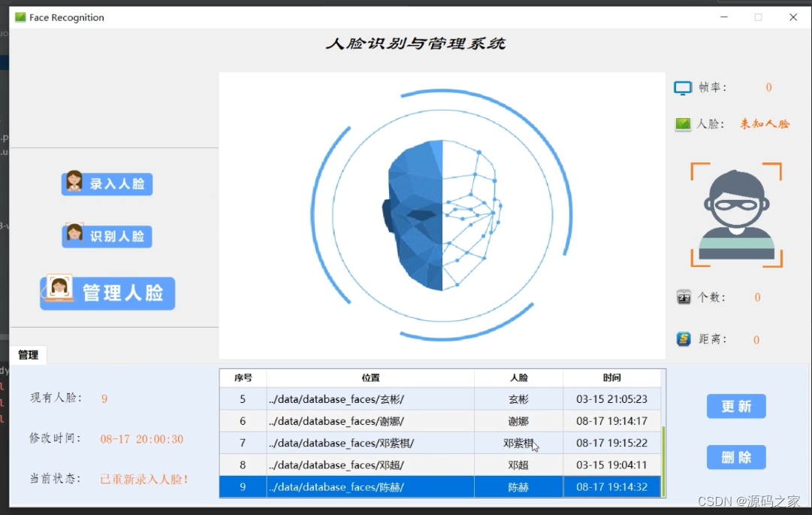Screen dimensions: 812x515
Task: Click the monitor icon beside 帧率
Action: tap(682, 87)
